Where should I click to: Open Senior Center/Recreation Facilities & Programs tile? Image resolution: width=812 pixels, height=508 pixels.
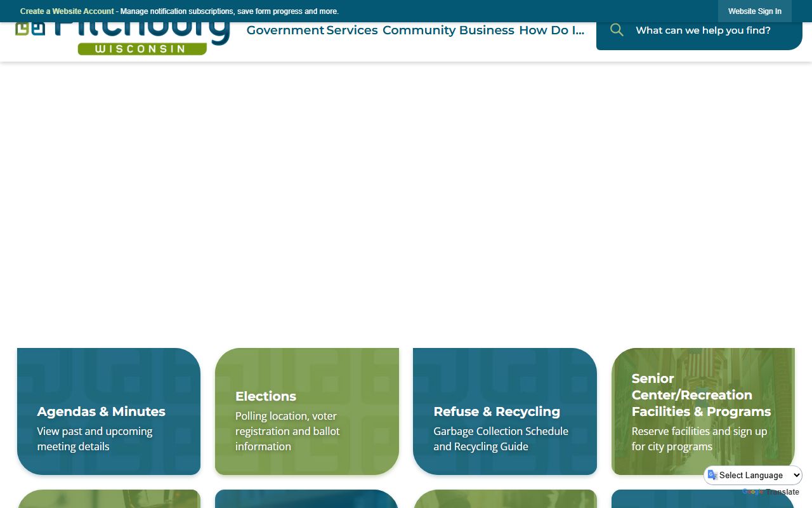pyautogui.click(x=703, y=411)
